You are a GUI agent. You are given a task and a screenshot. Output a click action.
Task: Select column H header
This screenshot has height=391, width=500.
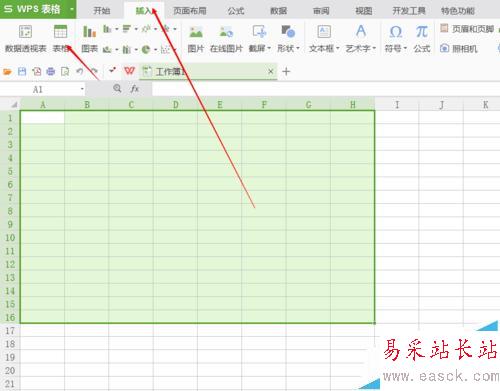[353, 105]
